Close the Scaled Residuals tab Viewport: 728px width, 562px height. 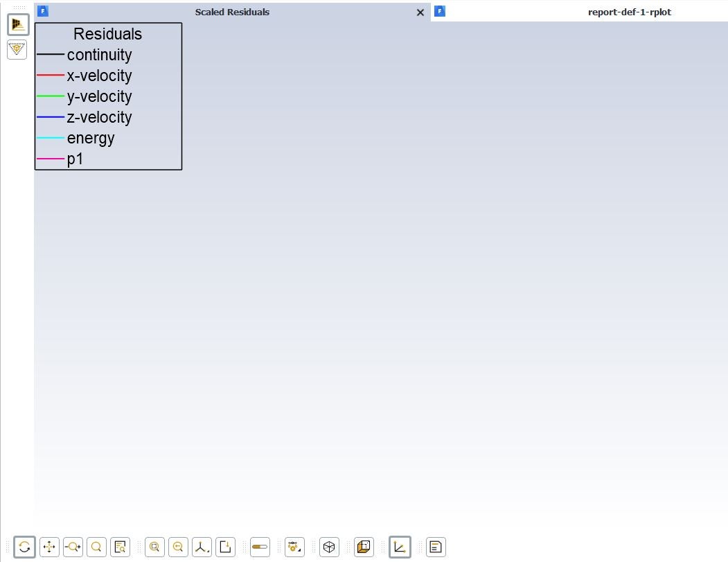[x=420, y=12]
